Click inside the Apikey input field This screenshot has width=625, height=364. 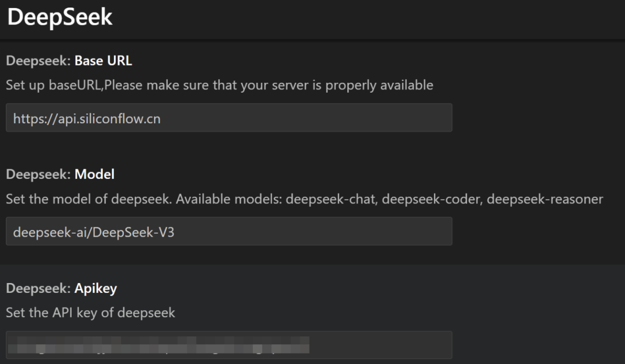tap(229, 344)
